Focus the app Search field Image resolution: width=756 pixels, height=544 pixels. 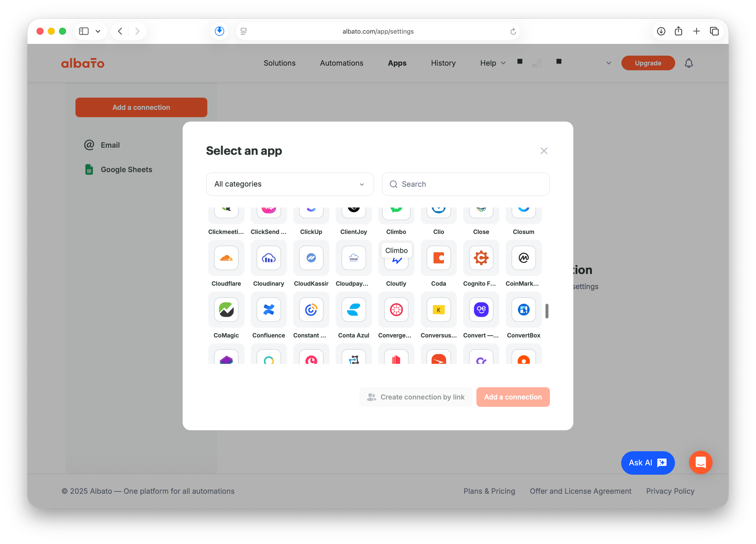pos(466,184)
